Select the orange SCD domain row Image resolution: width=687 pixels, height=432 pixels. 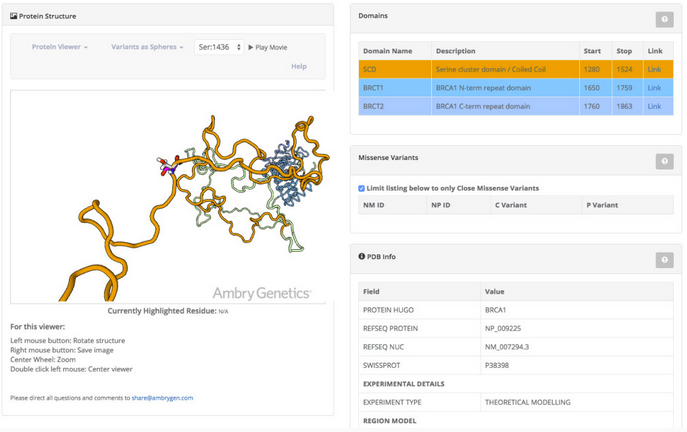coord(500,70)
